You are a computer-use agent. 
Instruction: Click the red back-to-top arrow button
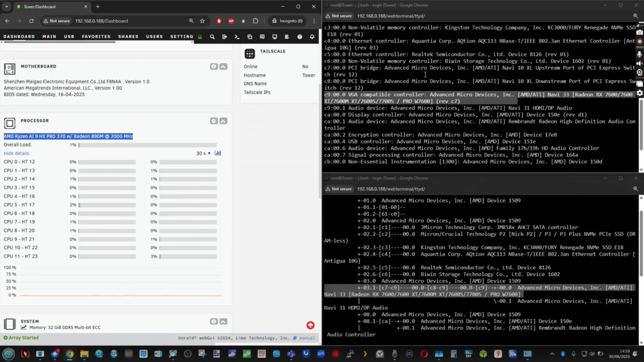pyautogui.click(x=310, y=325)
